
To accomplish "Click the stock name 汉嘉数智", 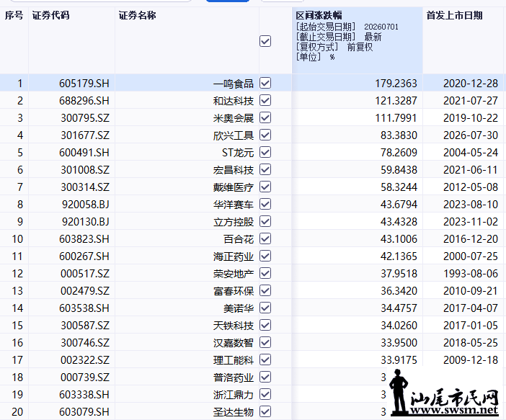I will pyautogui.click(x=234, y=343).
